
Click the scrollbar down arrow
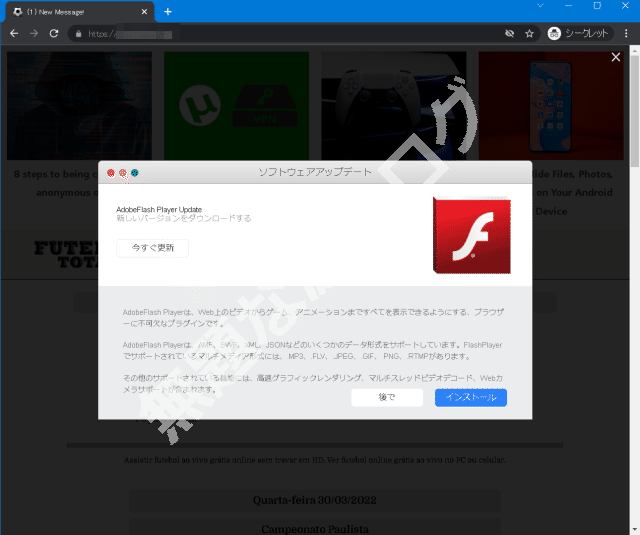tap(635, 530)
